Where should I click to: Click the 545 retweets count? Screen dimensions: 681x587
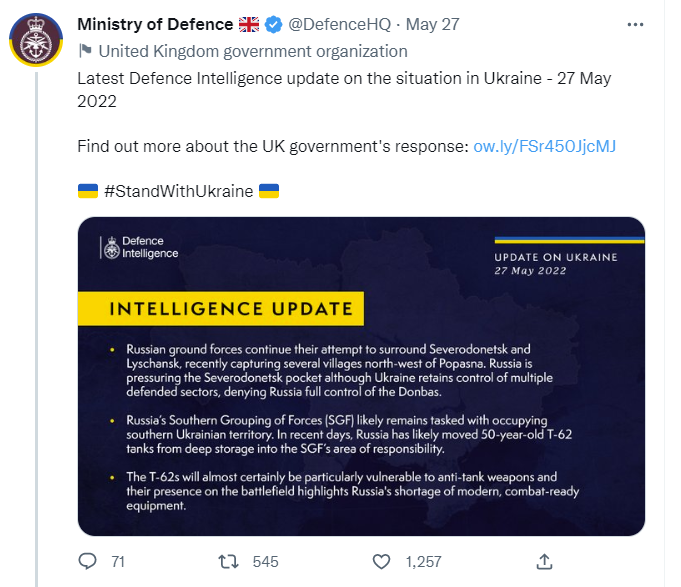(265, 562)
